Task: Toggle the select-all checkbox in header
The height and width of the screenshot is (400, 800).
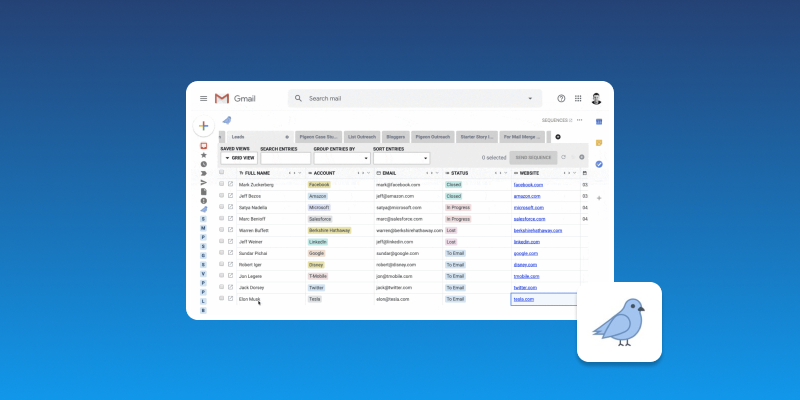Action: 221,172
